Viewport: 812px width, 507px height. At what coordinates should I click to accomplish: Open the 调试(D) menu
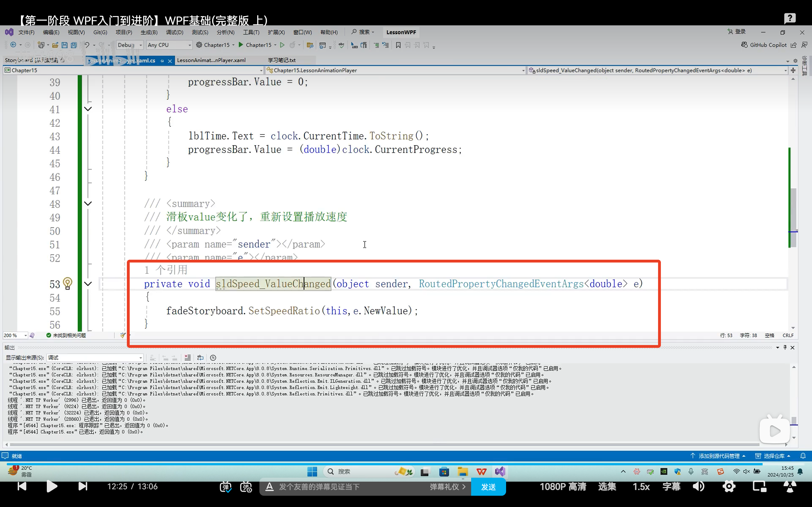coord(175,32)
